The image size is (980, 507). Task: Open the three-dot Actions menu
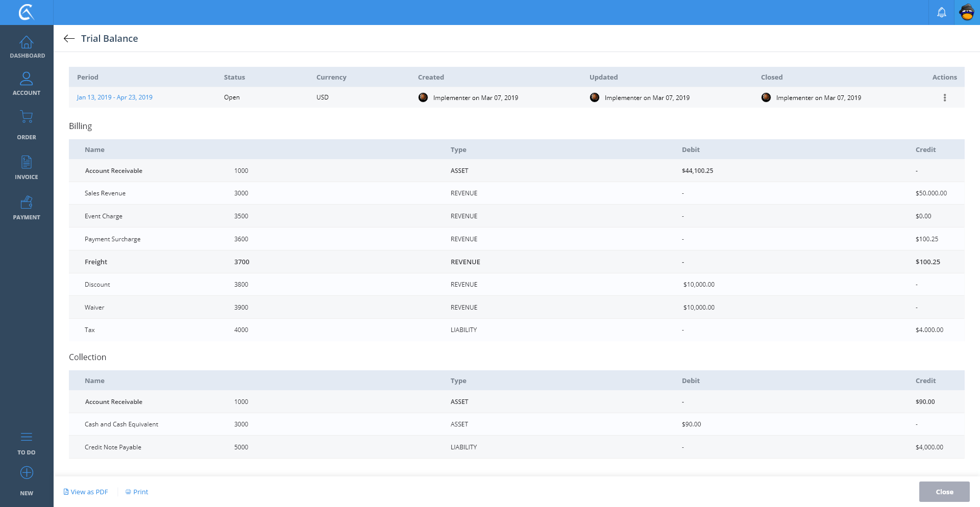pos(944,98)
